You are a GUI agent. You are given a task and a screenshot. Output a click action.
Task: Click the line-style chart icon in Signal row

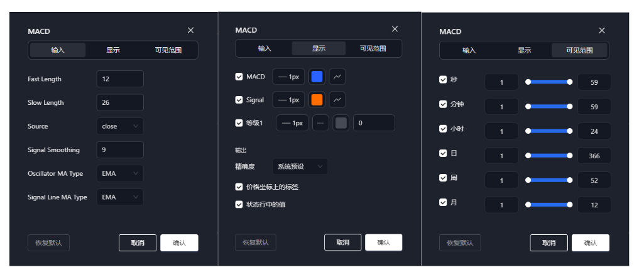(337, 100)
